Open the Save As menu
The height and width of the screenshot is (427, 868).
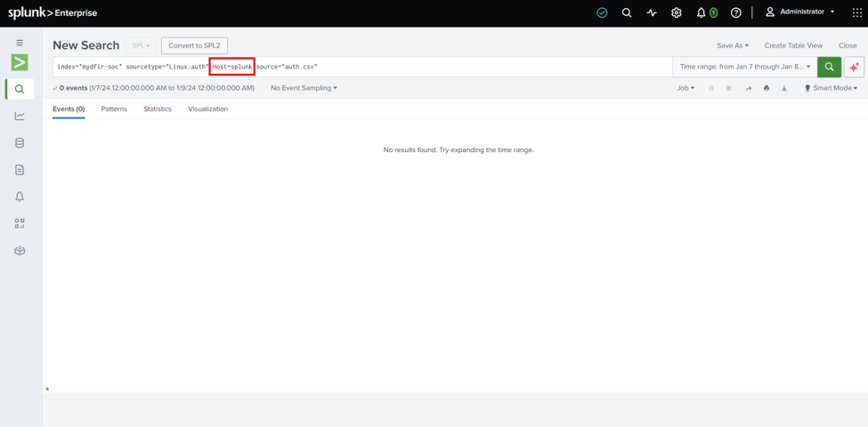click(x=733, y=45)
